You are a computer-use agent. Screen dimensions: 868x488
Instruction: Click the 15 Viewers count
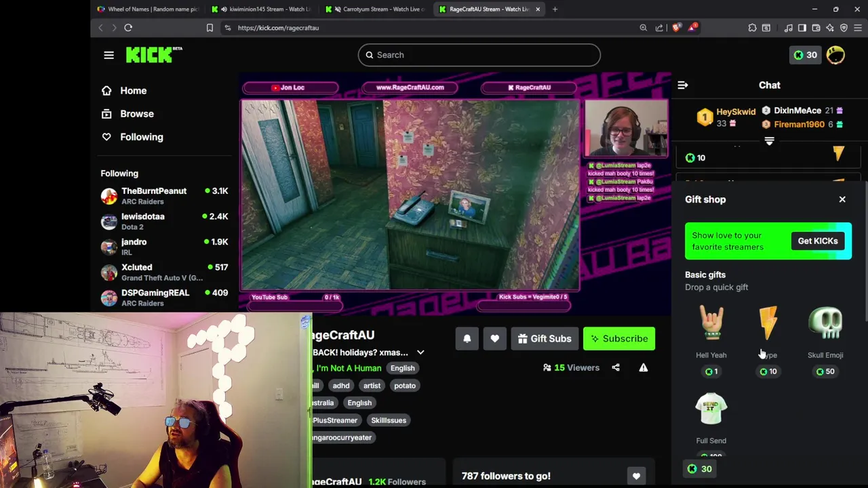coord(571,367)
